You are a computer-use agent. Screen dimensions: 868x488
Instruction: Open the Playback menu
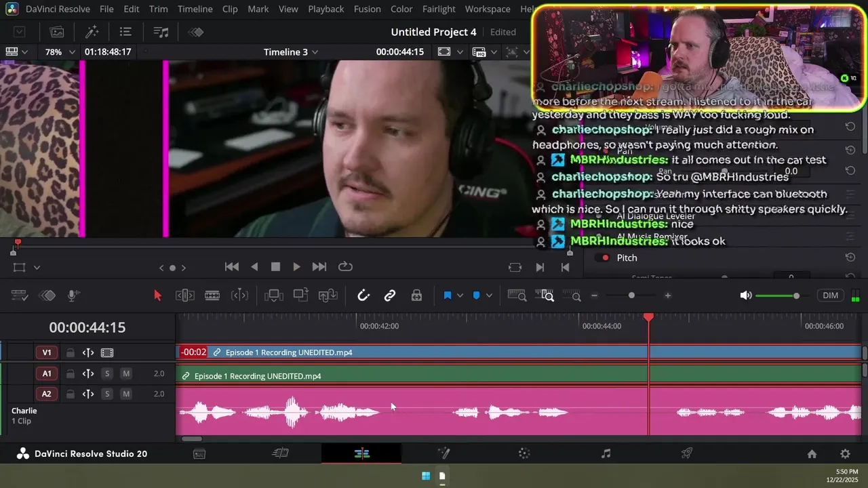pos(326,9)
